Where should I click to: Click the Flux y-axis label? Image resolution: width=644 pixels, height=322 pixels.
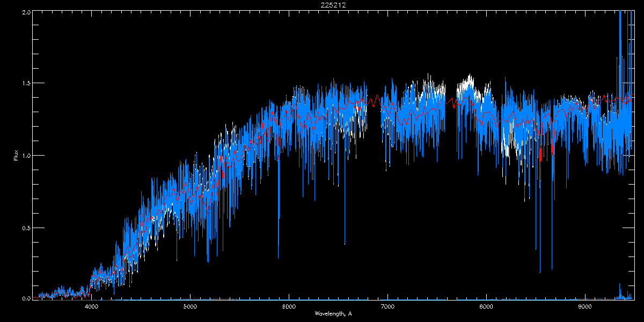coord(16,155)
